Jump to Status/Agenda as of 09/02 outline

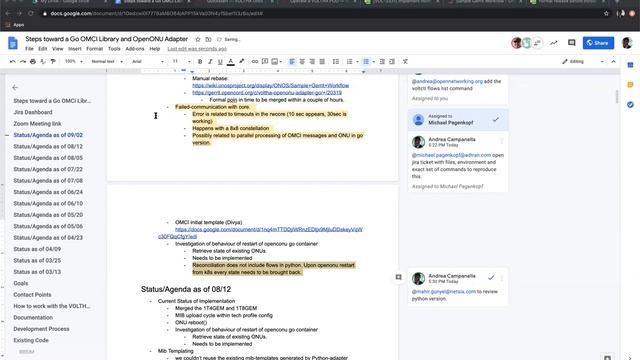48,135
